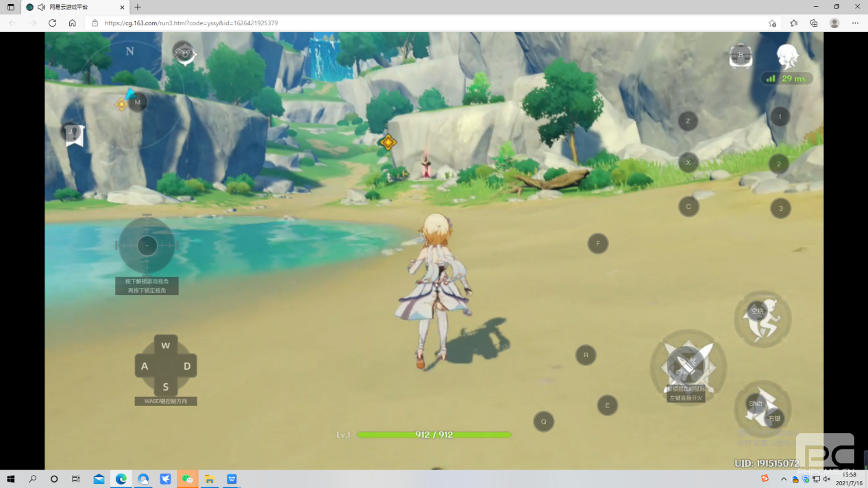Open a new browser tab
Image resolution: width=868 pixels, height=488 pixels.
[138, 7]
